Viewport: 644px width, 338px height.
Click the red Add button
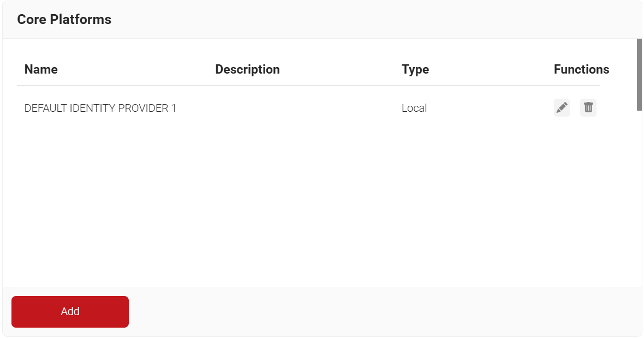coord(70,312)
